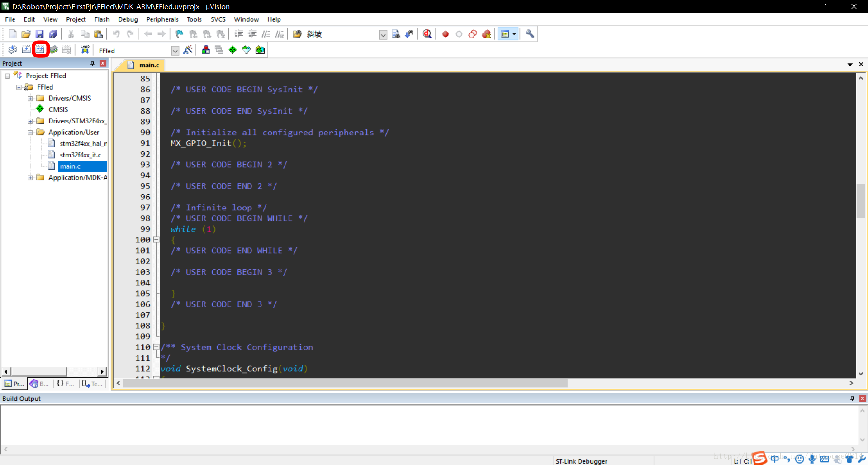Start the debug session with magnifier icon

pyautogui.click(x=427, y=34)
